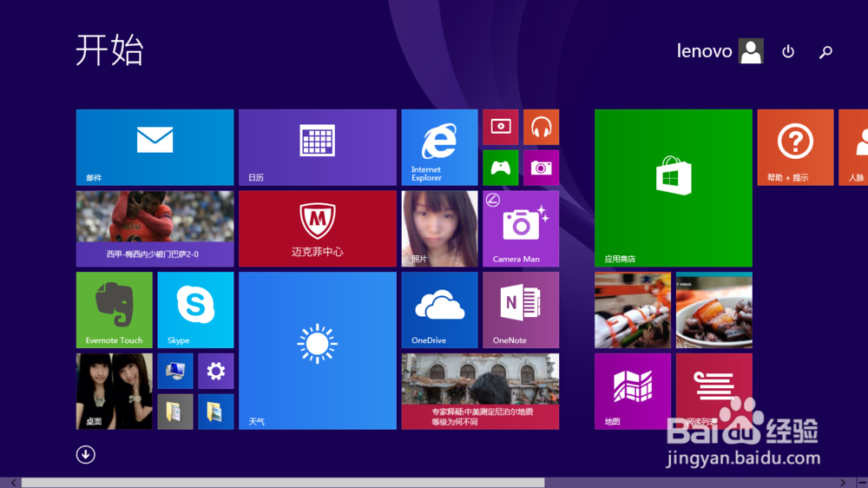868x488 pixels.
Task: Launch the Camera Man tile
Action: click(x=521, y=228)
